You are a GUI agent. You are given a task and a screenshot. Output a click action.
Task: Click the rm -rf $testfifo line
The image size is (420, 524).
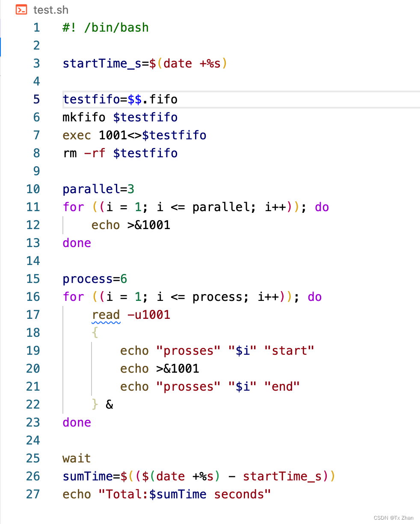pos(120,153)
